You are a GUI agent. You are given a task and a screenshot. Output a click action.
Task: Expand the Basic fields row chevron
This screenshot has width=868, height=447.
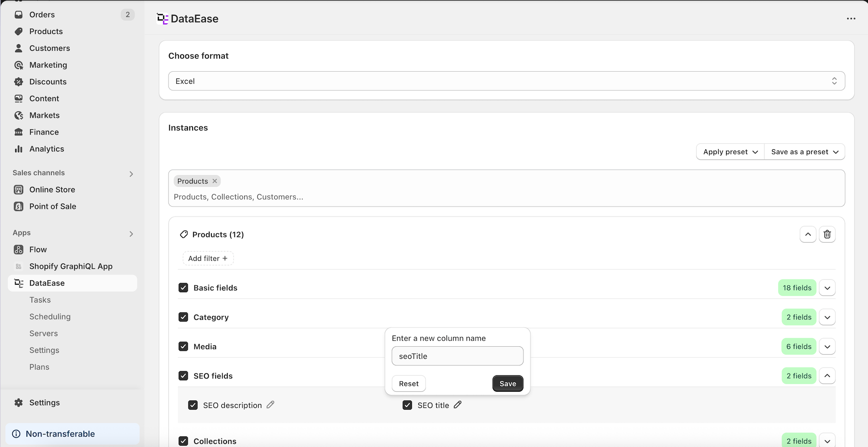827,288
